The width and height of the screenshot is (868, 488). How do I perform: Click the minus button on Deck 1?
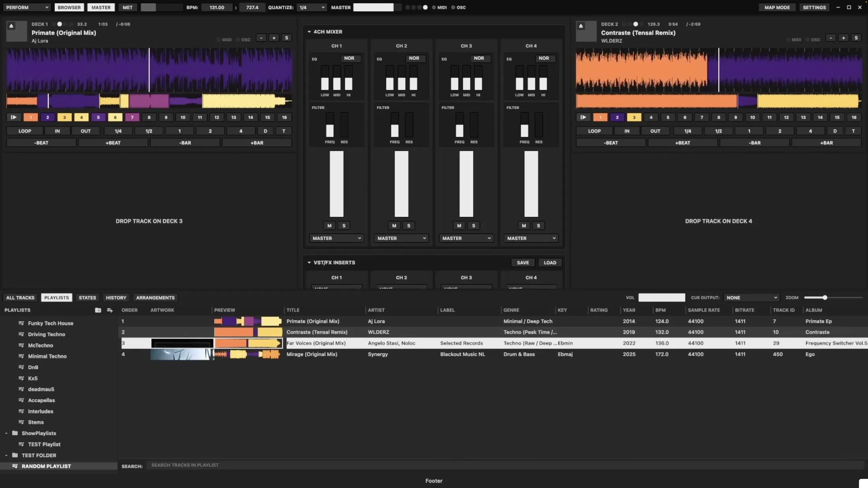coord(261,38)
